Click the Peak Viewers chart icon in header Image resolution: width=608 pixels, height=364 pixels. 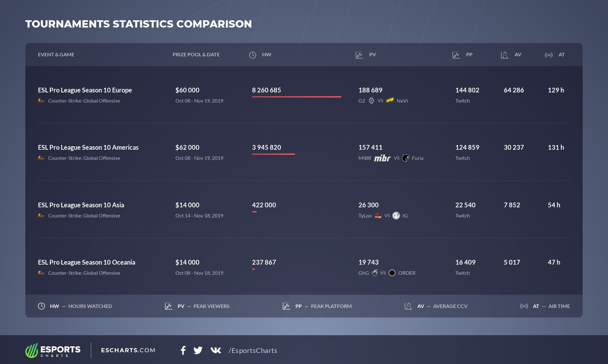(x=359, y=55)
